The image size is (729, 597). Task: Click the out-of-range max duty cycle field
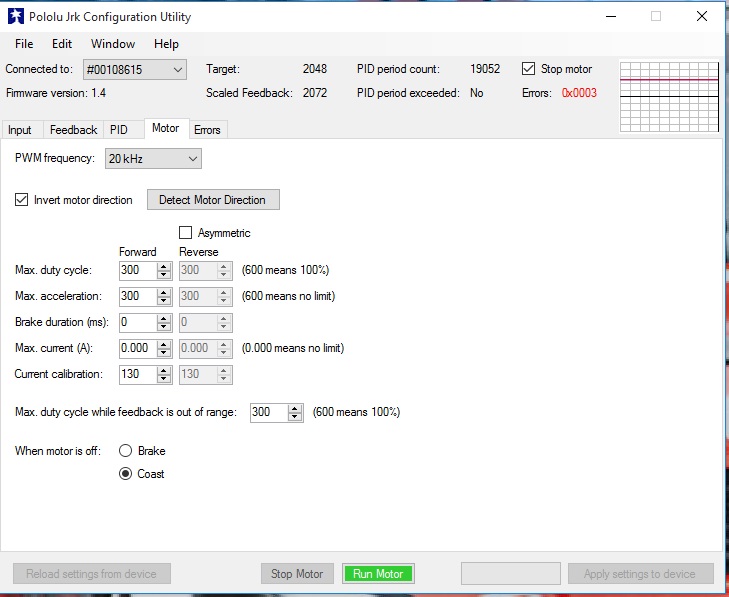pyautogui.click(x=269, y=412)
